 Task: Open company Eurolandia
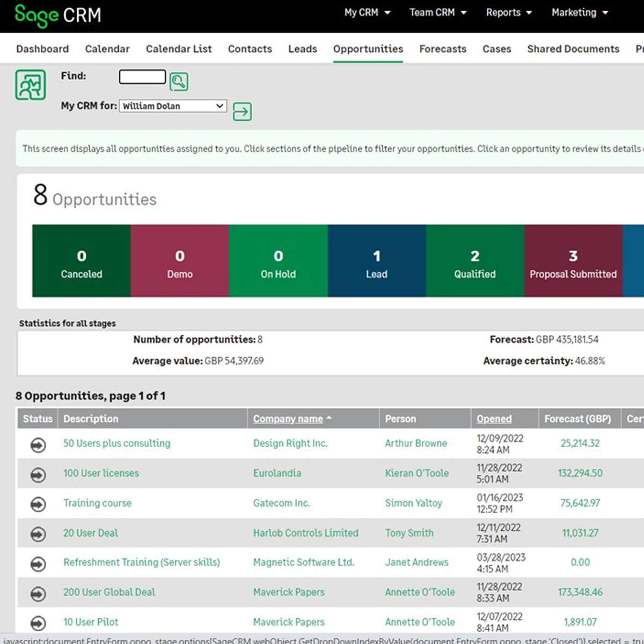(x=277, y=473)
